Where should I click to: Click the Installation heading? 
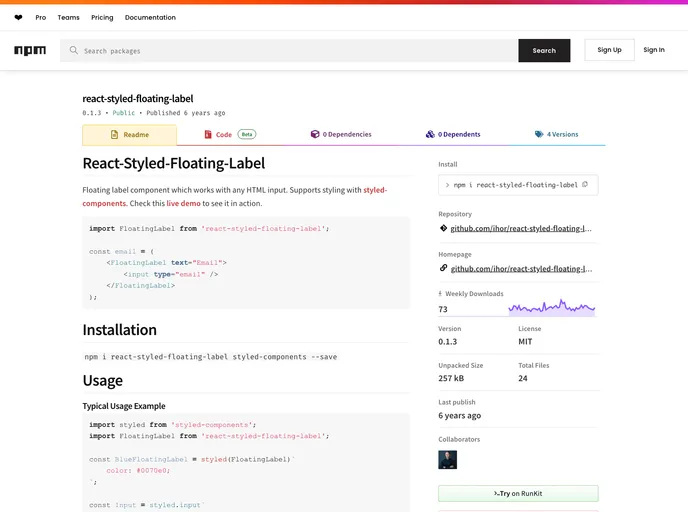pyautogui.click(x=119, y=329)
